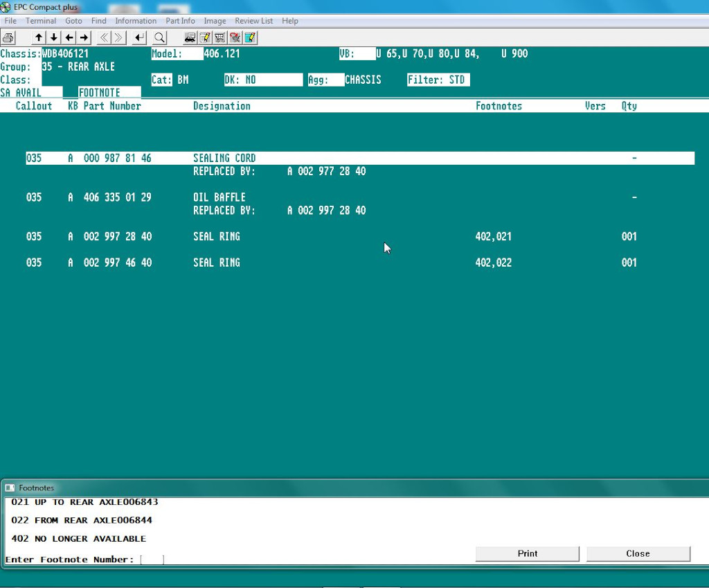Close the Footnotes panel with Close button
The height and width of the screenshot is (588, 709).
(x=638, y=553)
